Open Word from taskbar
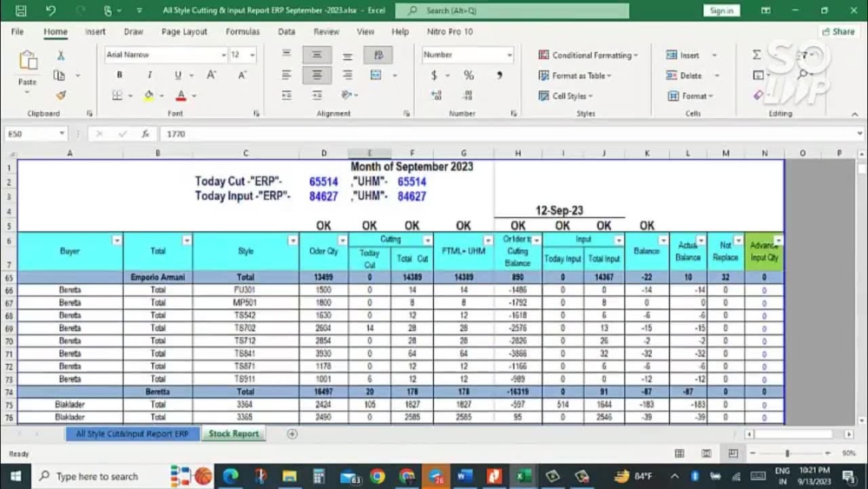Viewport: 868px width, 489px height. tap(464, 476)
